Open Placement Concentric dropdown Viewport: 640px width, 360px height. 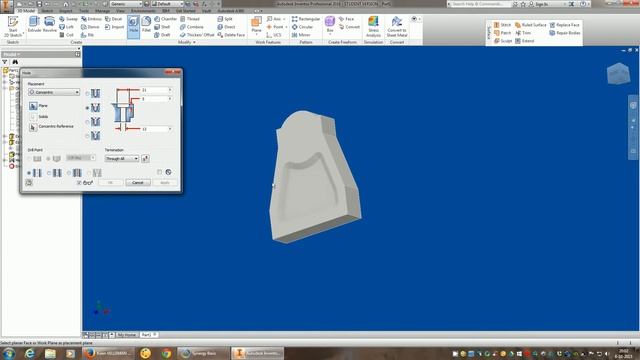pyautogui.click(x=54, y=92)
